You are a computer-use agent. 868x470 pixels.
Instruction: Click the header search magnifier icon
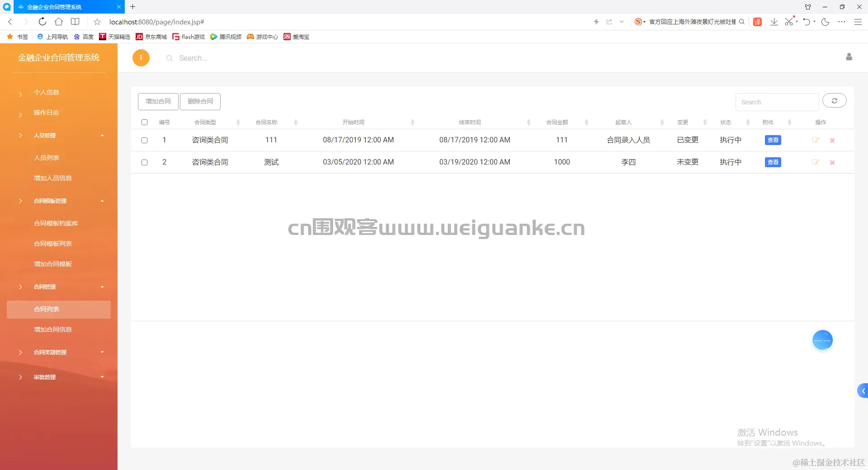170,58
